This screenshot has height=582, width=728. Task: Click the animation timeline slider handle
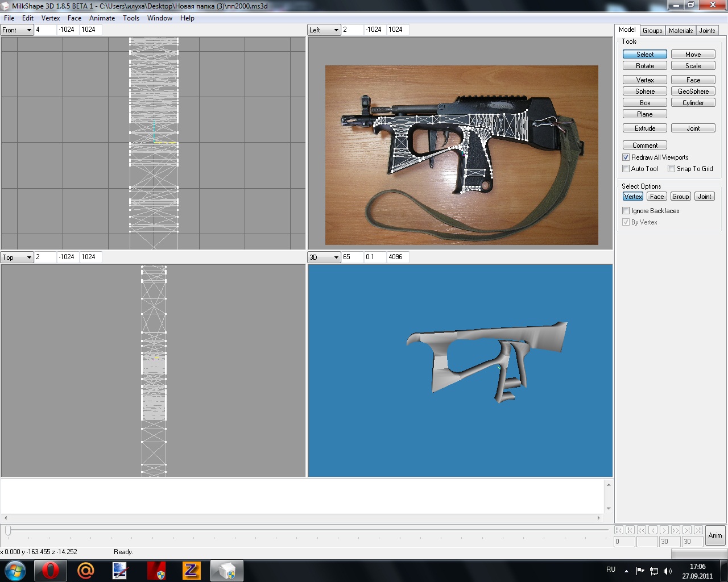[8, 530]
